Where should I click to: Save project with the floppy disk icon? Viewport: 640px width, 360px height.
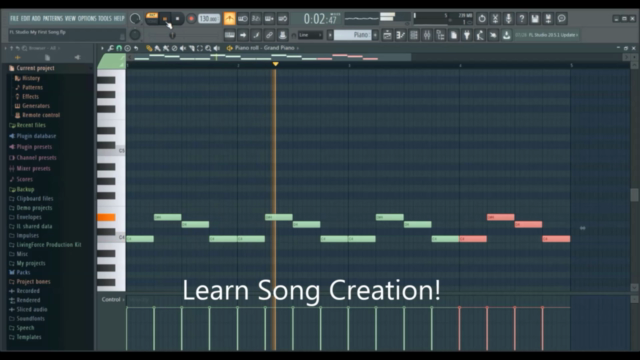pyautogui.click(x=535, y=18)
